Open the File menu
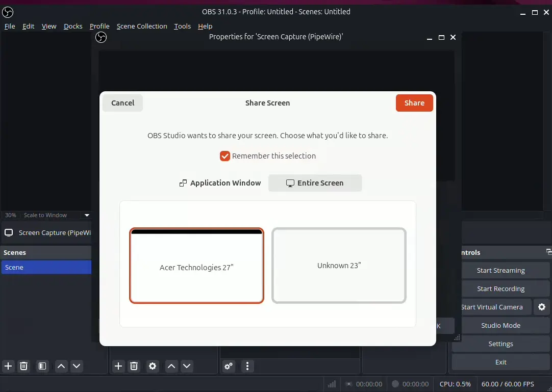 [10, 27]
